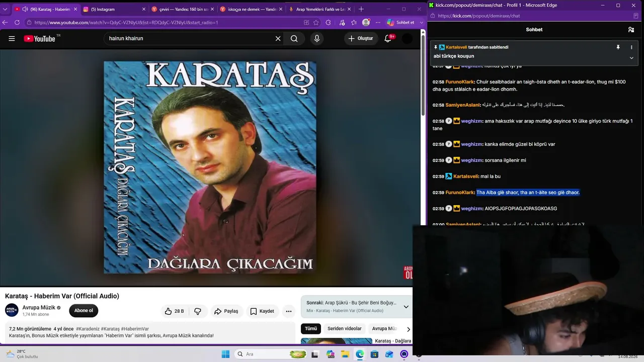
Task: Open browser favorites list icon
Action: (354, 22)
